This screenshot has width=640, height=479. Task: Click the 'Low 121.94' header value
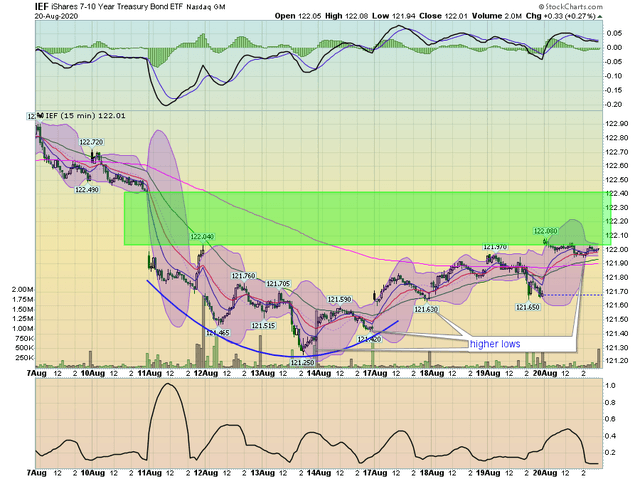pyautogui.click(x=393, y=16)
